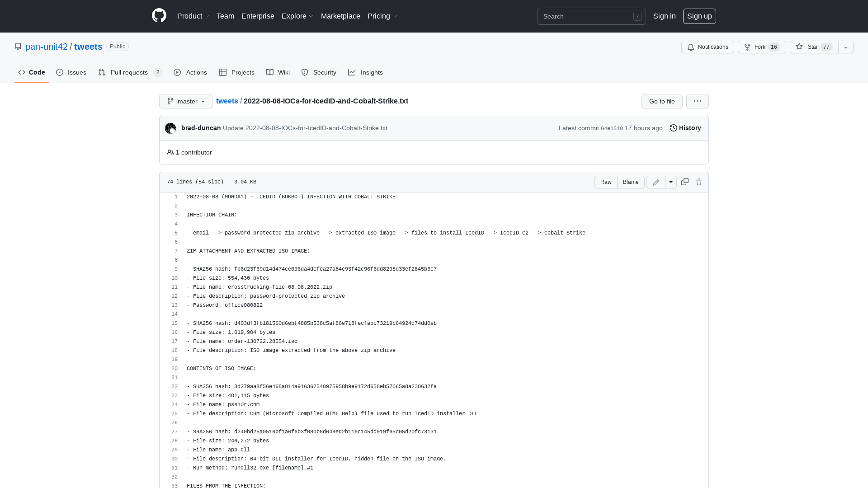Click line number 9
Image resolution: width=868 pixels, height=488 pixels.
pos(176,269)
